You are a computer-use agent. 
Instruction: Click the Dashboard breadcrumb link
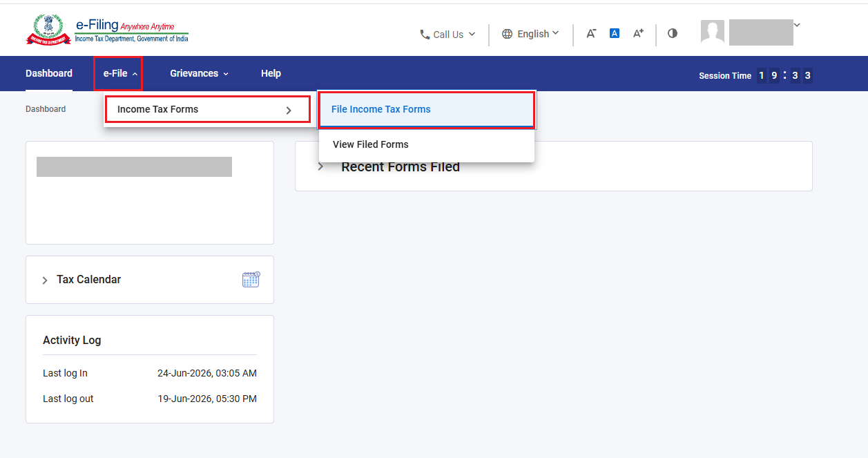46,109
